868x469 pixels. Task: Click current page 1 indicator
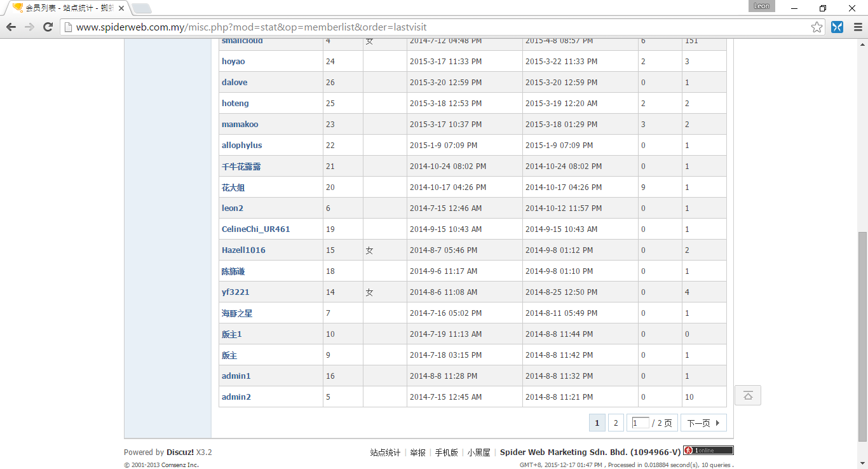pyautogui.click(x=597, y=423)
